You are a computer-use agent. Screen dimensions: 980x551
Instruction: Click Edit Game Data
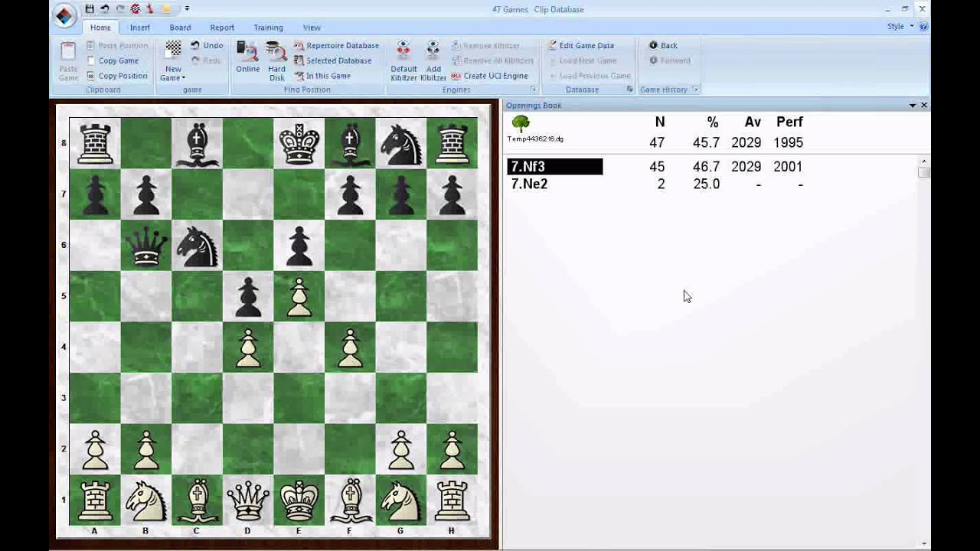pyautogui.click(x=581, y=45)
